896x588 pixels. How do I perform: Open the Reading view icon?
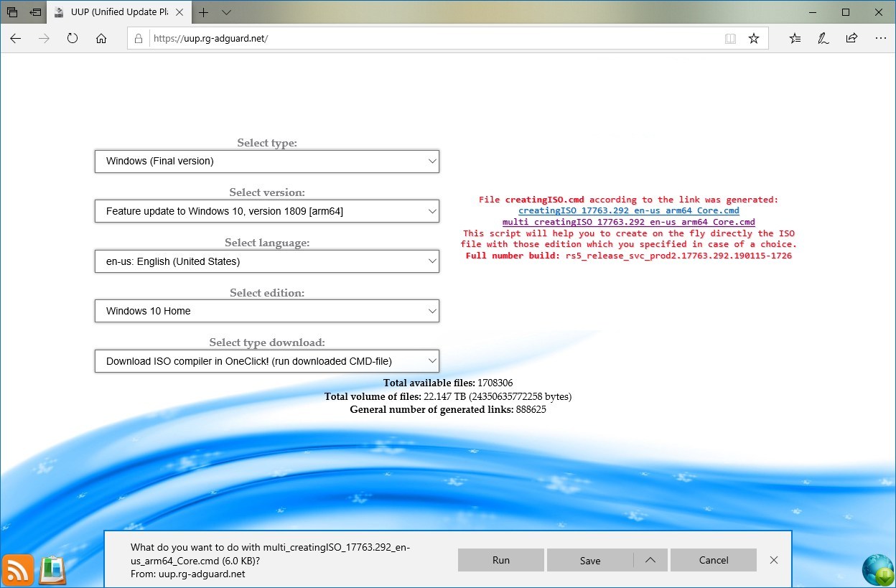point(731,39)
